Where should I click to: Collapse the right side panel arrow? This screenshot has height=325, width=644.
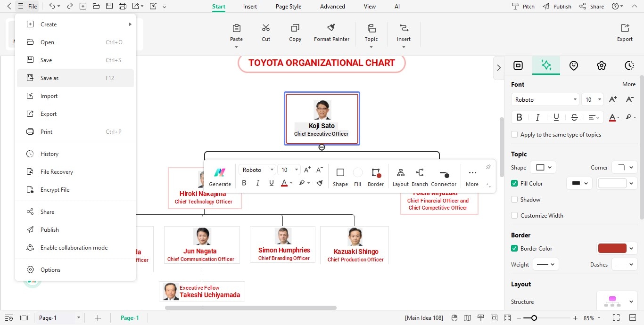(499, 68)
